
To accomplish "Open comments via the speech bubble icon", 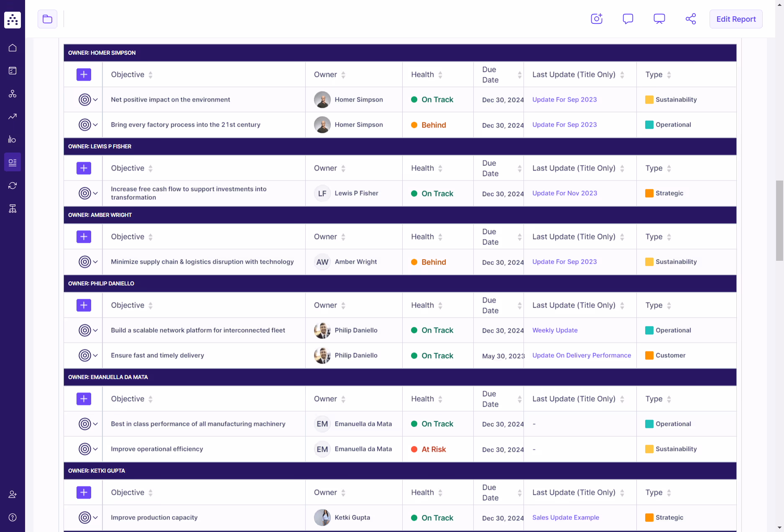I will [x=628, y=19].
